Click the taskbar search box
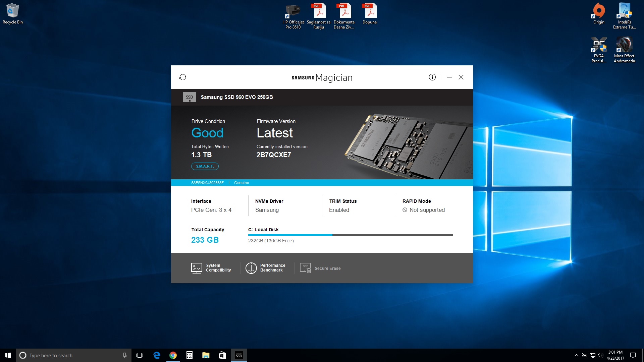Screen dimensions: 644x362 74,355
